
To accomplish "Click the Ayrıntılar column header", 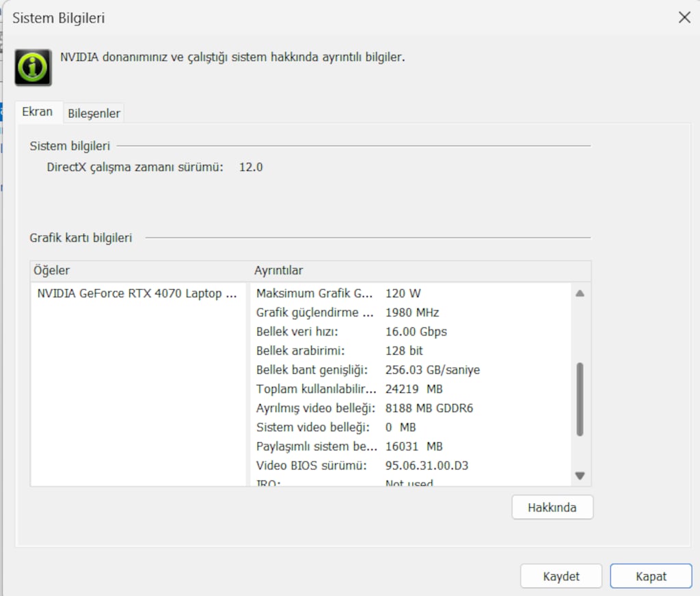I will coord(279,270).
